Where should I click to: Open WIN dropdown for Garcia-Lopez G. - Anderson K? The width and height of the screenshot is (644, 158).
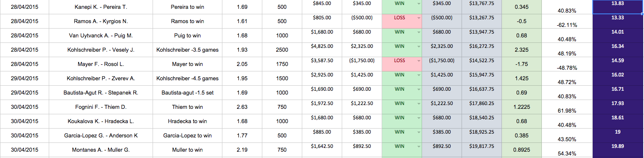418,132
